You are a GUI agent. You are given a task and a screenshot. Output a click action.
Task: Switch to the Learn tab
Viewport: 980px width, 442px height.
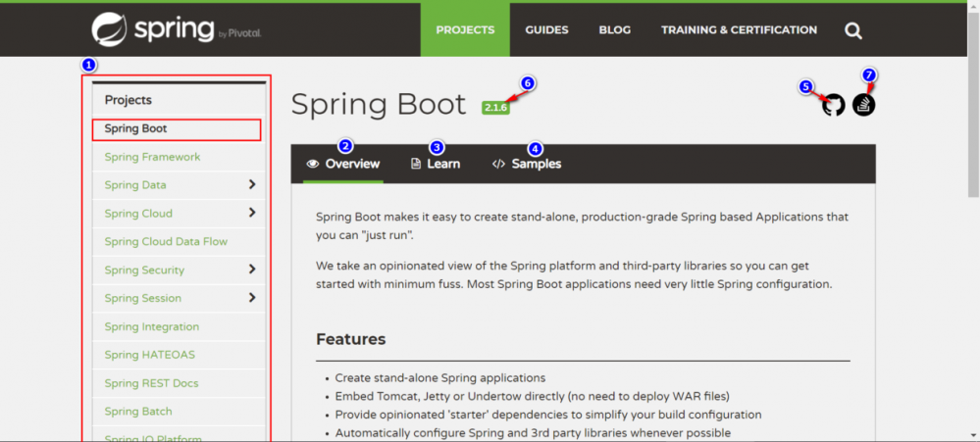pyautogui.click(x=436, y=165)
